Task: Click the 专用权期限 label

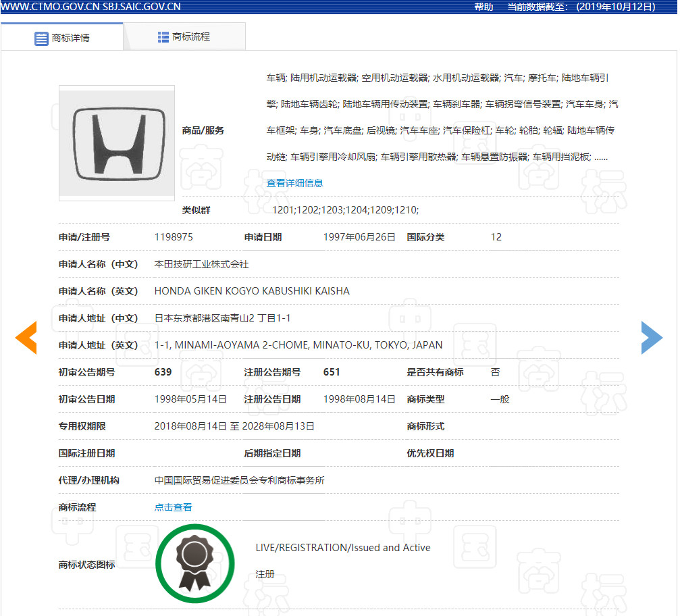Action: coord(82,426)
